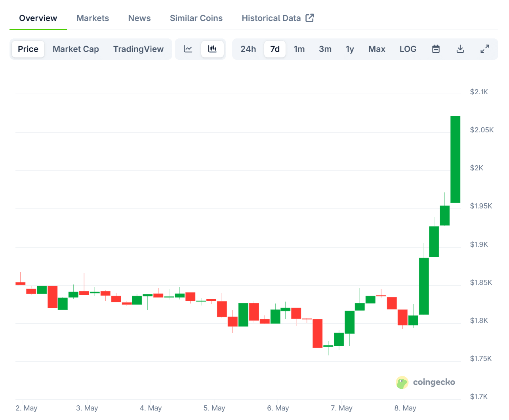Expand chart to fullscreen
509x420 pixels.
pyautogui.click(x=485, y=49)
